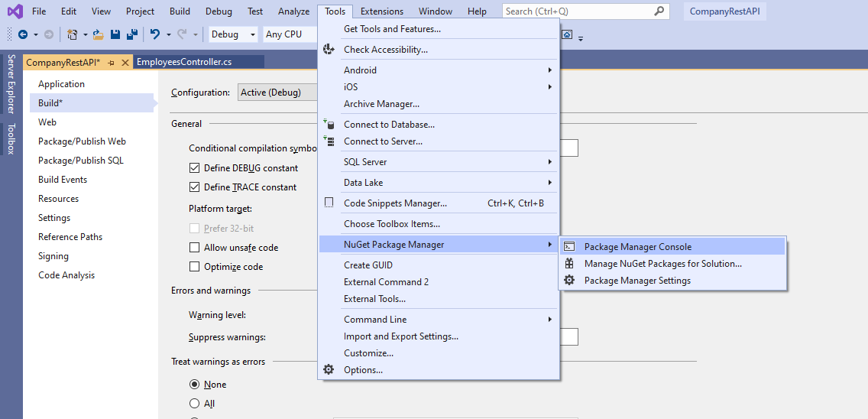
Task: Open the Package/Publish Web page
Action: pyautogui.click(x=82, y=141)
